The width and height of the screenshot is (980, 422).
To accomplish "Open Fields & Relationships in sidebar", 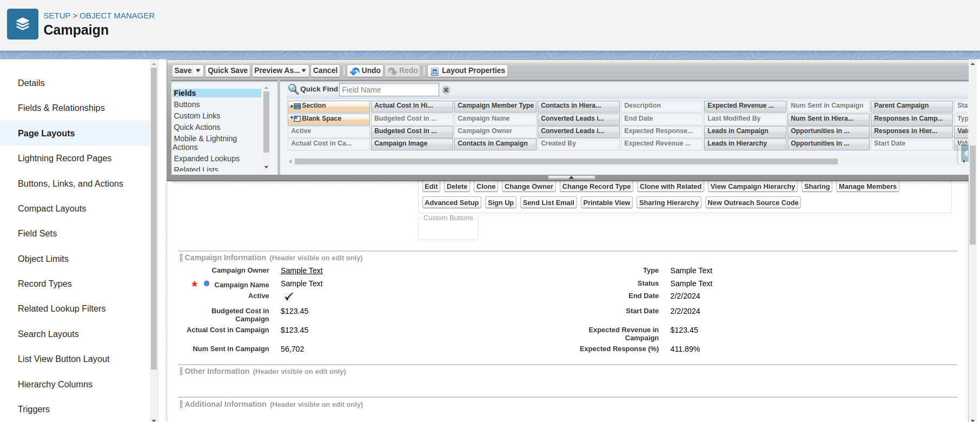I will 61,108.
